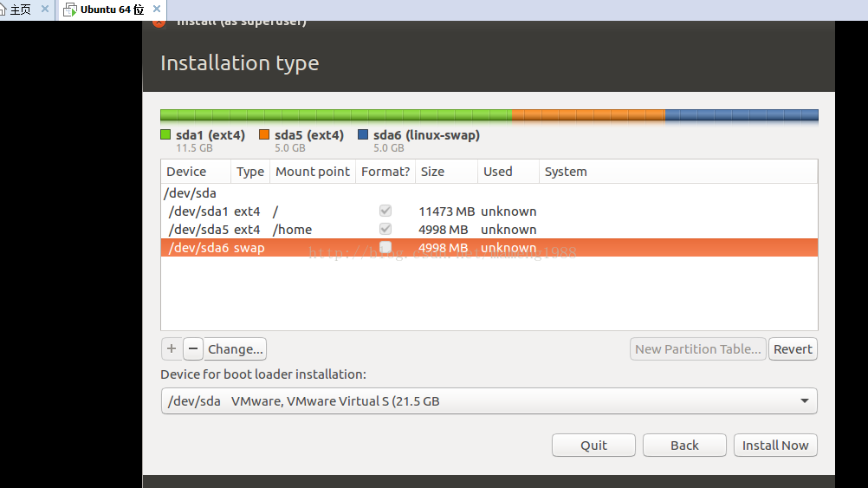Toggle the format checkbox for /dev/sda6
The height and width of the screenshot is (488, 868).
click(x=385, y=247)
